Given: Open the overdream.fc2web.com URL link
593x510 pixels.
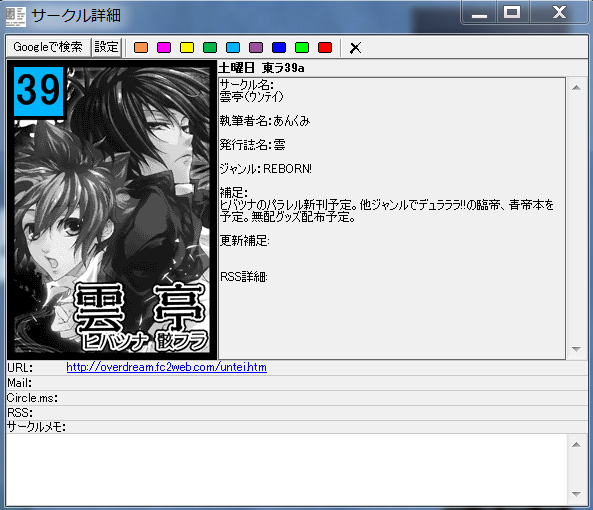Looking at the screenshot, I should coord(166,367).
